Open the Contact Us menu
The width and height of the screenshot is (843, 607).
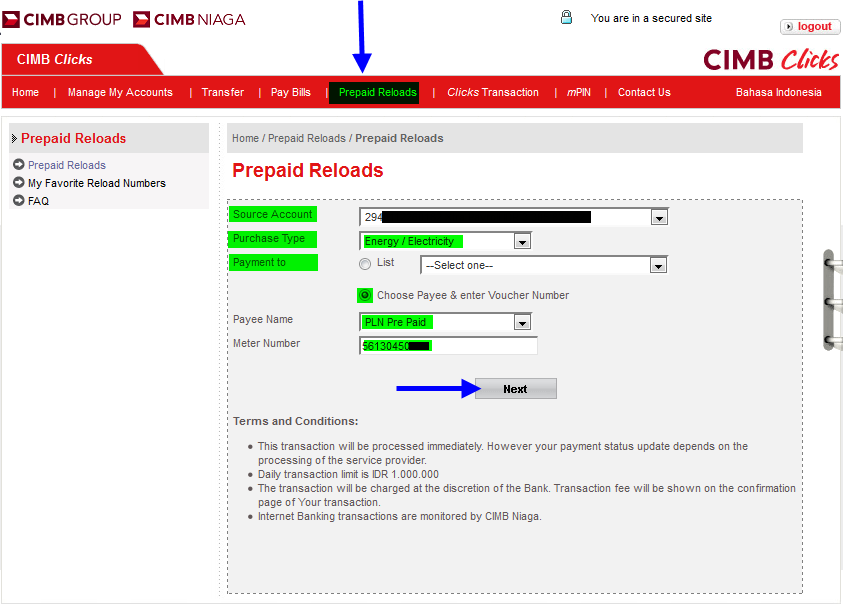(x=644, y=92)
